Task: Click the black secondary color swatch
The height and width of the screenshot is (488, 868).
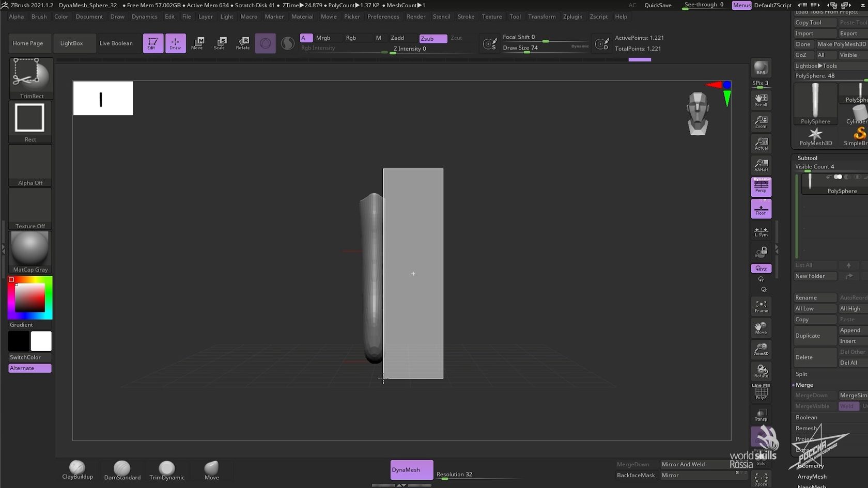Action: coord(19,341)
